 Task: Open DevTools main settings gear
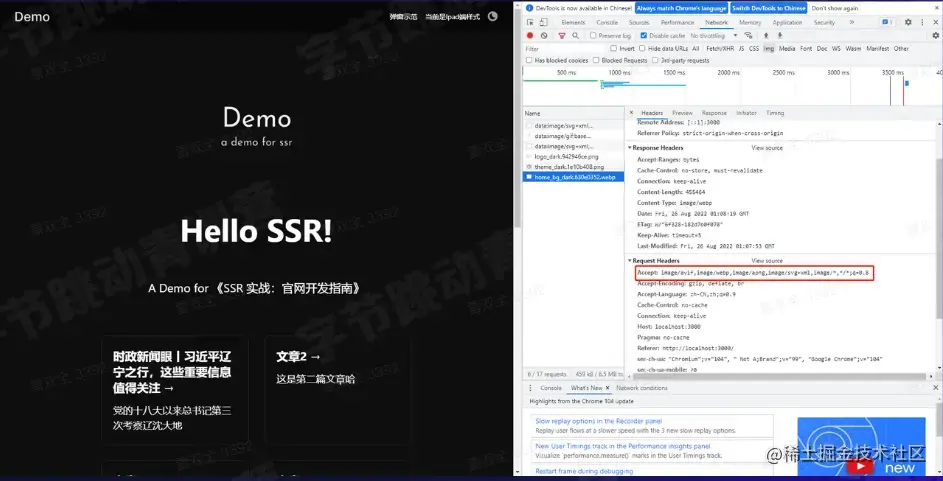(x=908, y=22)
